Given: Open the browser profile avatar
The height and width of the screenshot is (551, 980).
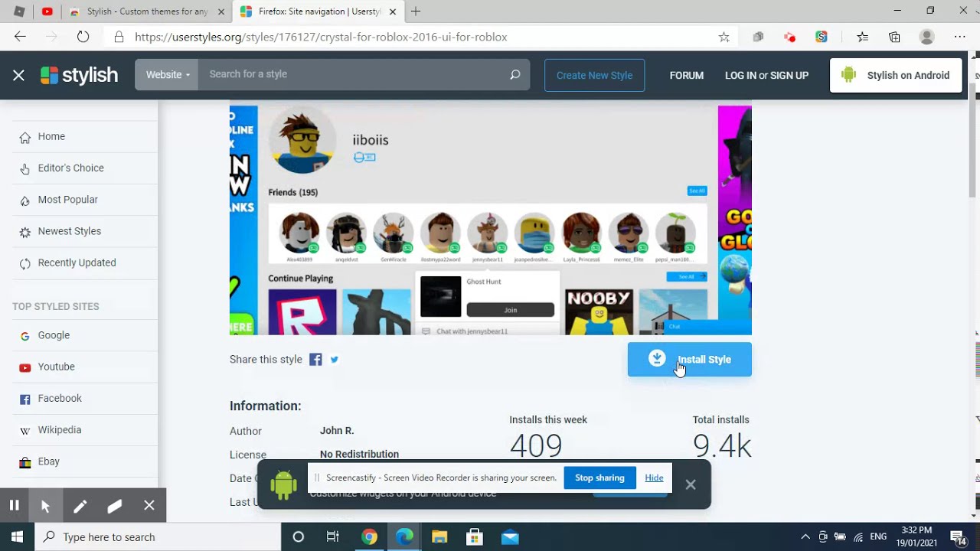Looking at the screenshot, I should (927, 37).
